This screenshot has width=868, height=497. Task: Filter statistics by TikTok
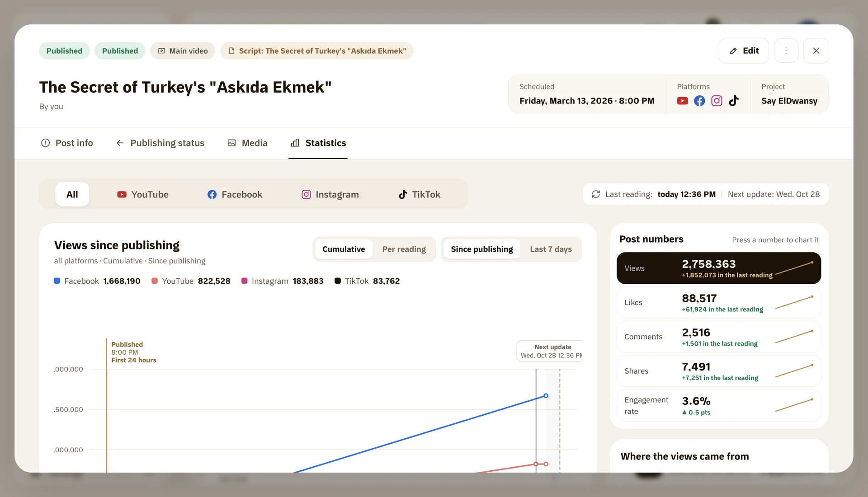[419, 194]
